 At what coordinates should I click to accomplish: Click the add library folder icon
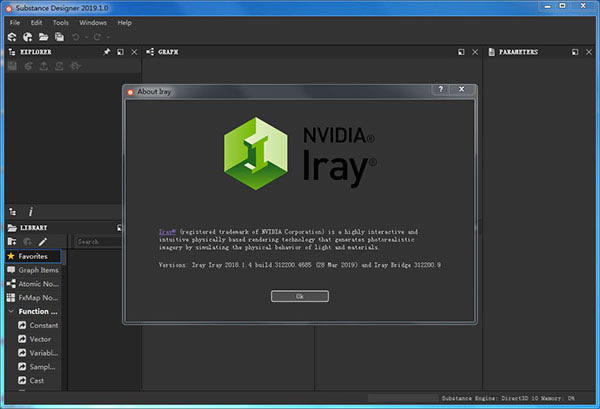pyautogui.click(x=12, y=242)
